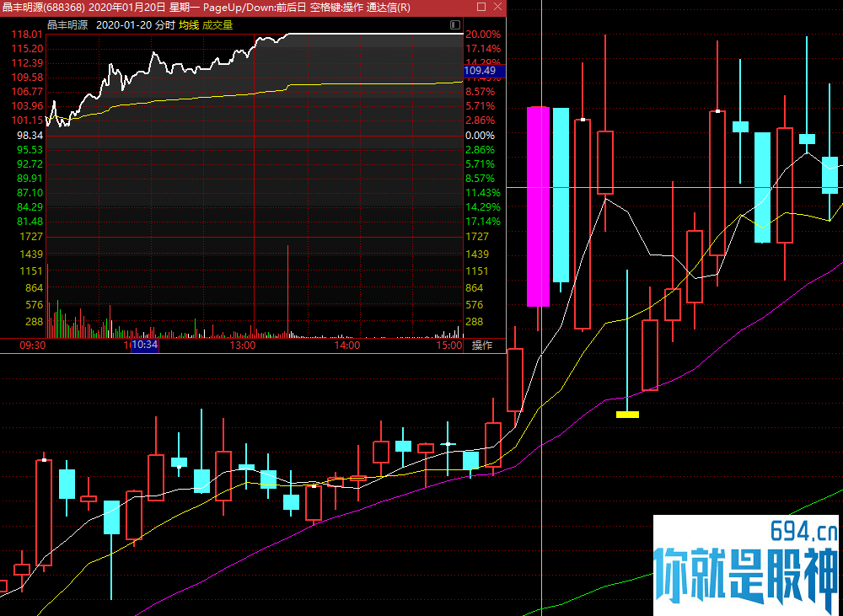Select the 109.49 price cursor label
Image resolution: width=843 pixels, height=616 pixels.
coord(484,71)
